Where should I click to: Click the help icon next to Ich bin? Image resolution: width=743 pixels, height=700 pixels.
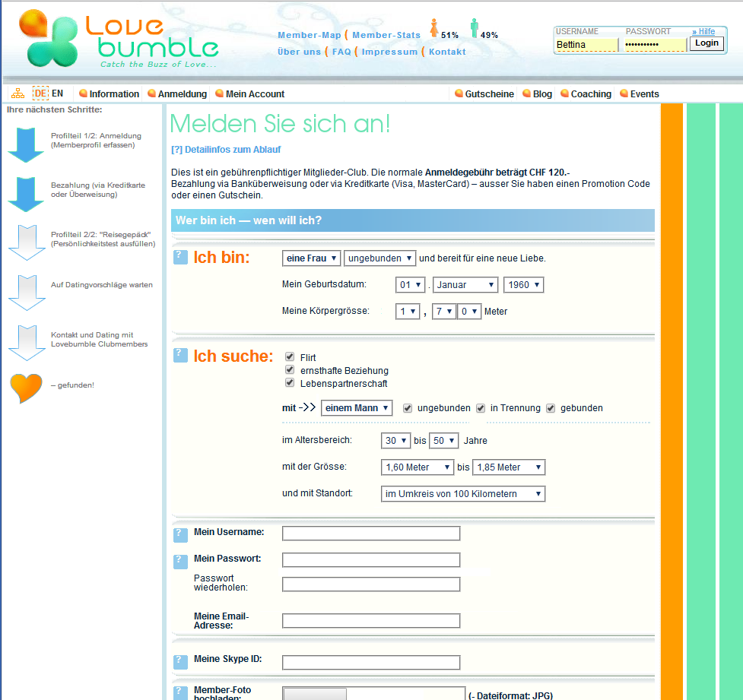point(180,258)
